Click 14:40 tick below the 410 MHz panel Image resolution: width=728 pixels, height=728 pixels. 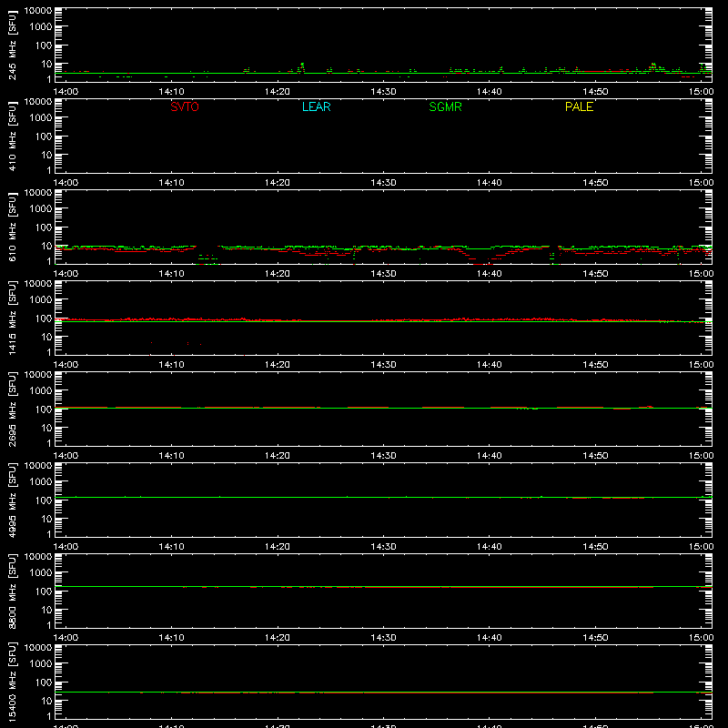[x=489, y=183]
